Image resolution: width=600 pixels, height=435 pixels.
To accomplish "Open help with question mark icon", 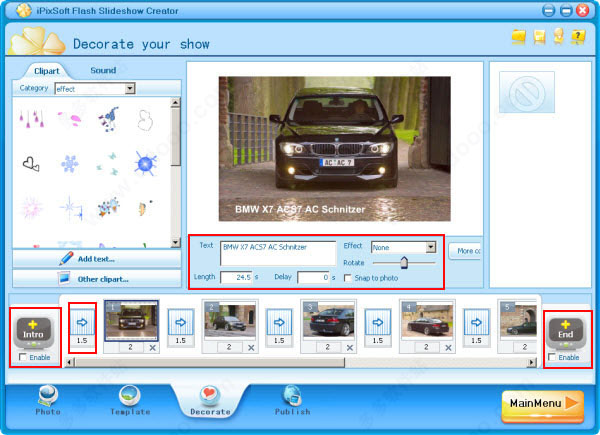I will click(578, 37).
